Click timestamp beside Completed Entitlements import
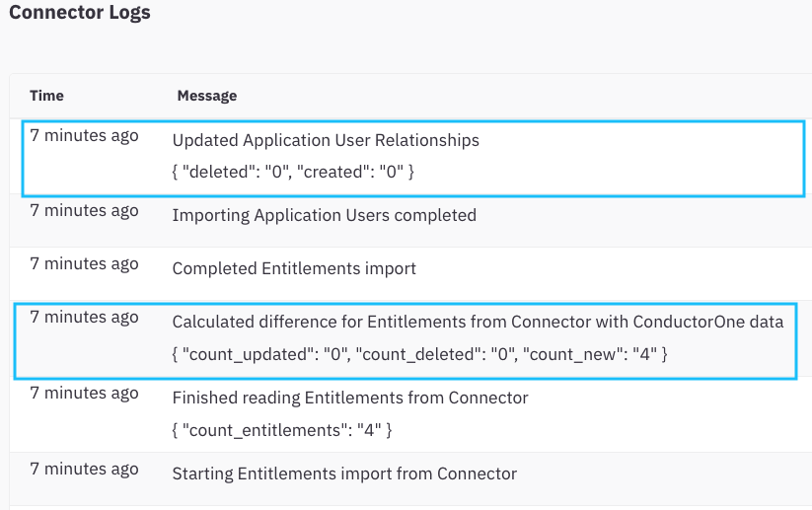The width and height of the screenshot is (812, 510). pos(84,264)
